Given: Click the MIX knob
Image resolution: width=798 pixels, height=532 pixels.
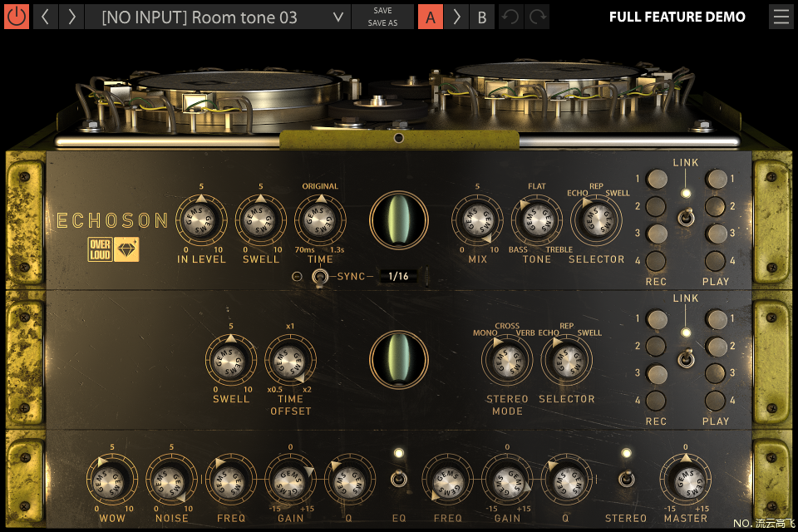Looking at the screenshot, I should (477, 220).
